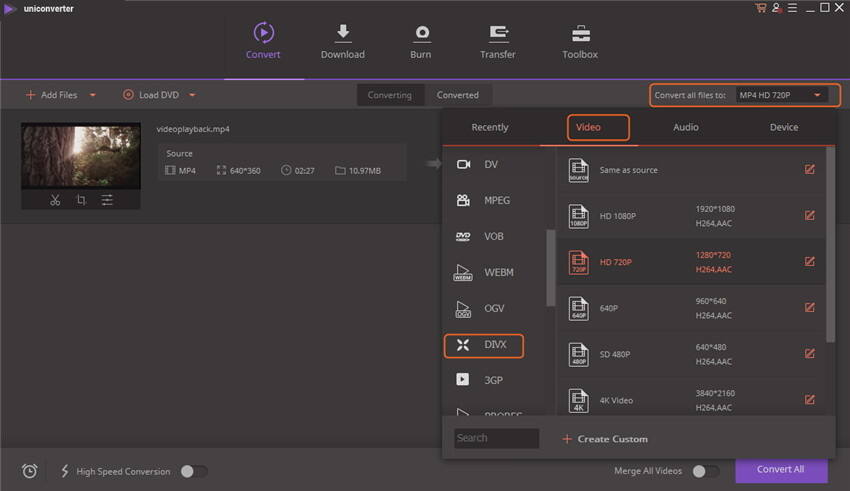Select the VOB format
This screenshot has height=491, width=850.
484,236
